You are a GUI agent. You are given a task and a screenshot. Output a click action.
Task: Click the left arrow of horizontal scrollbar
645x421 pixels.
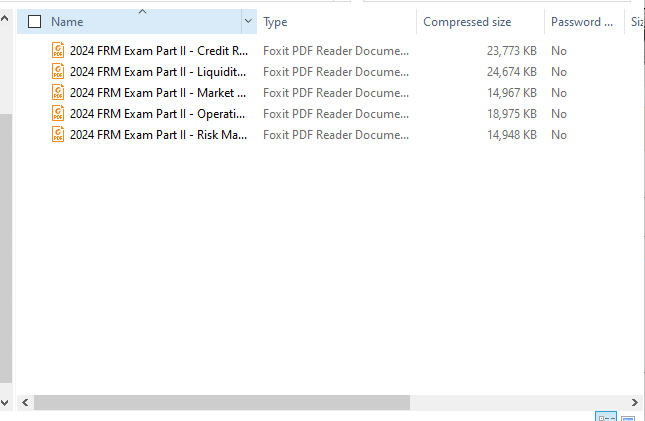pos(25,402)
